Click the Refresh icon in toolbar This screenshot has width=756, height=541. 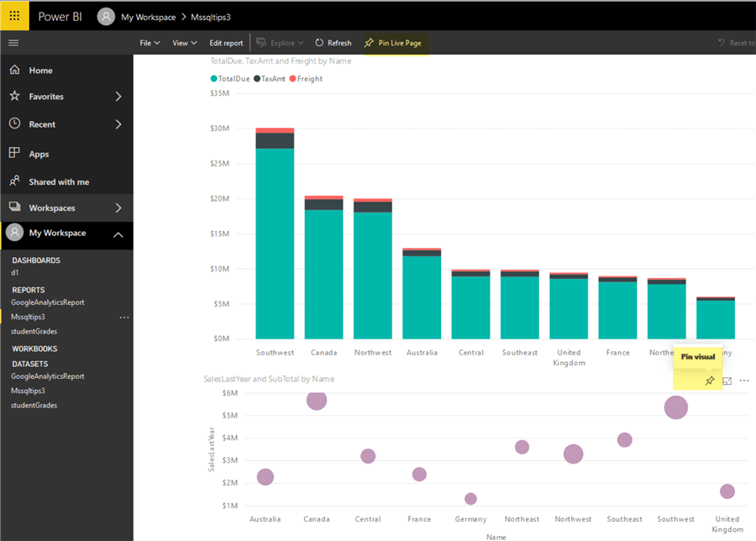coord(319,43)
